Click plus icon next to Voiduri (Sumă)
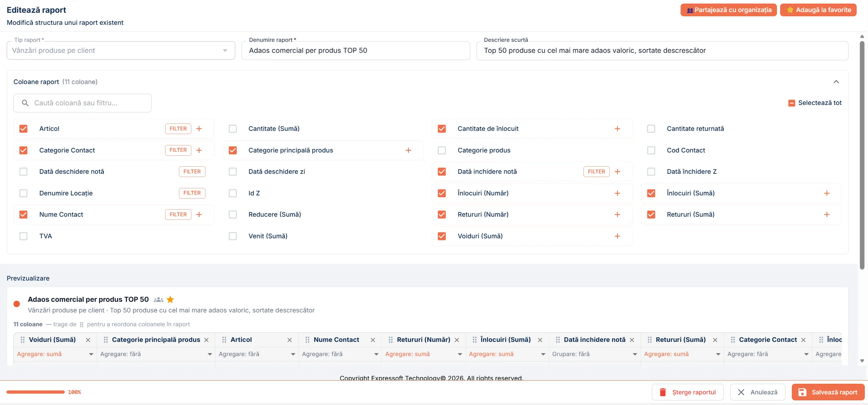The image size is (868, 405). pyautogui.click(x=618, y=236)
